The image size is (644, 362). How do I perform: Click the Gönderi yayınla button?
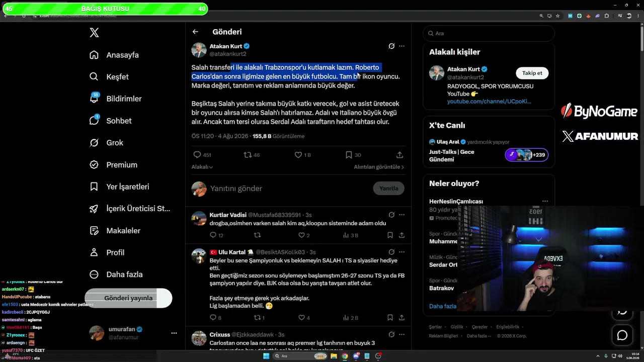click(128, 298)
